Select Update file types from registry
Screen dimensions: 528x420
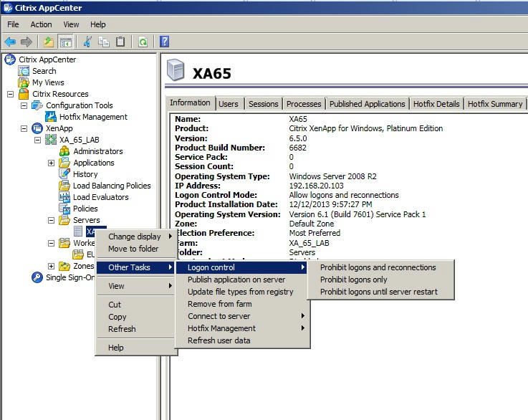click(241, 292)
